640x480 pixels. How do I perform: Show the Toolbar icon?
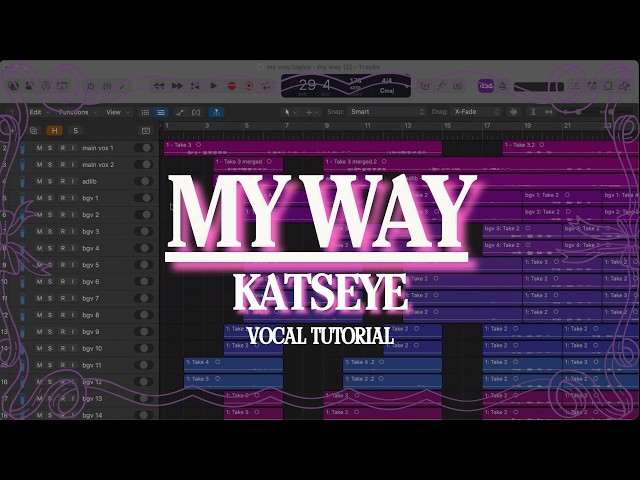click(62, 86)
